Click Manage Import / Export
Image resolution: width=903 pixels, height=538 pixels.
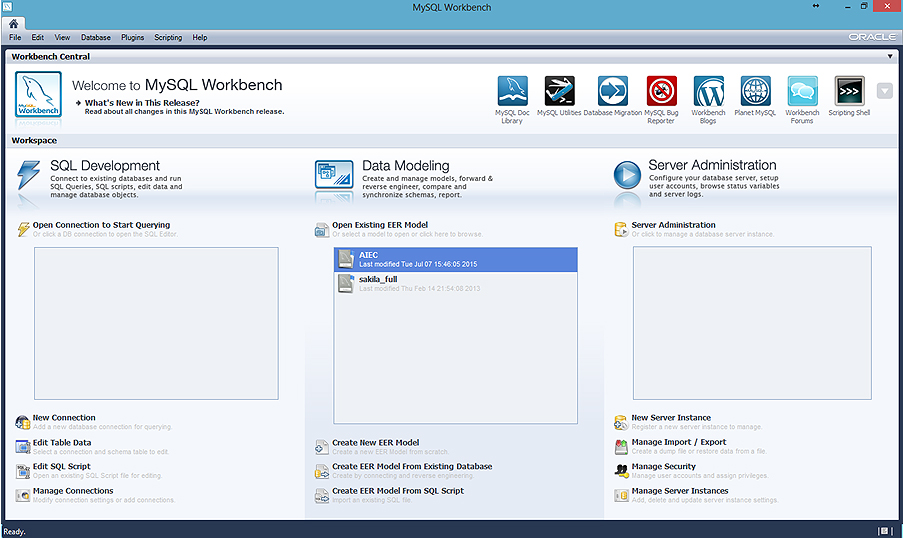(678, 442)
